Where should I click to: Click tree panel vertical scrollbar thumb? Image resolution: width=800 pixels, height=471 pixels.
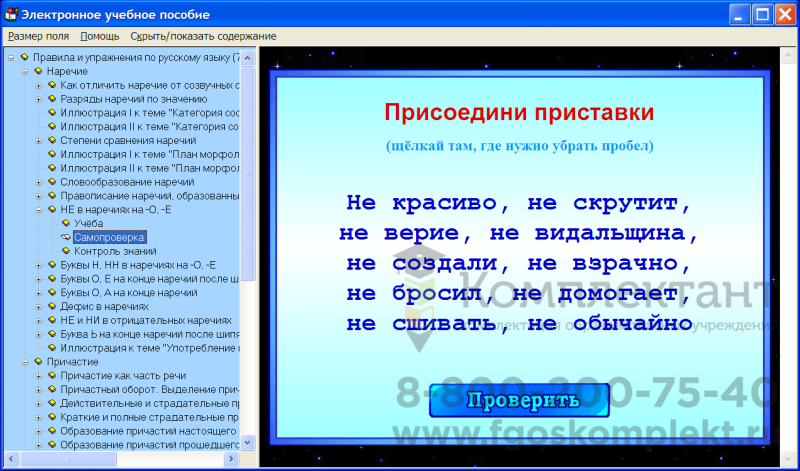247,173
